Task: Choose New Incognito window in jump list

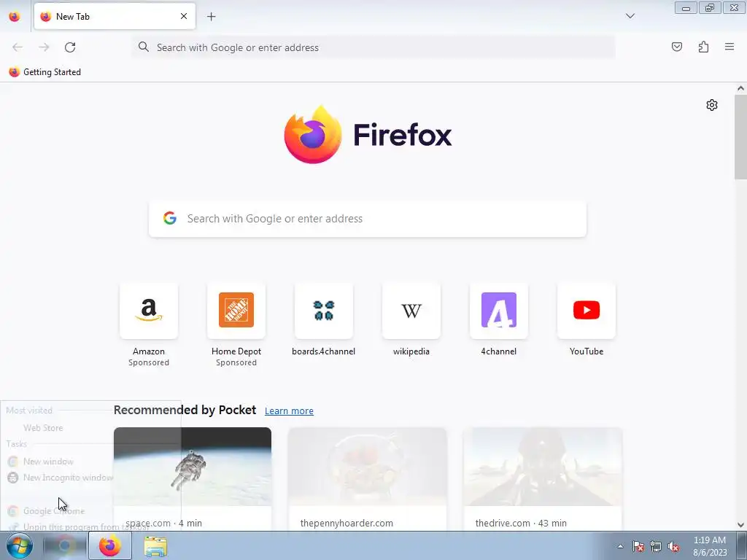Action: [x=60, y=478]
